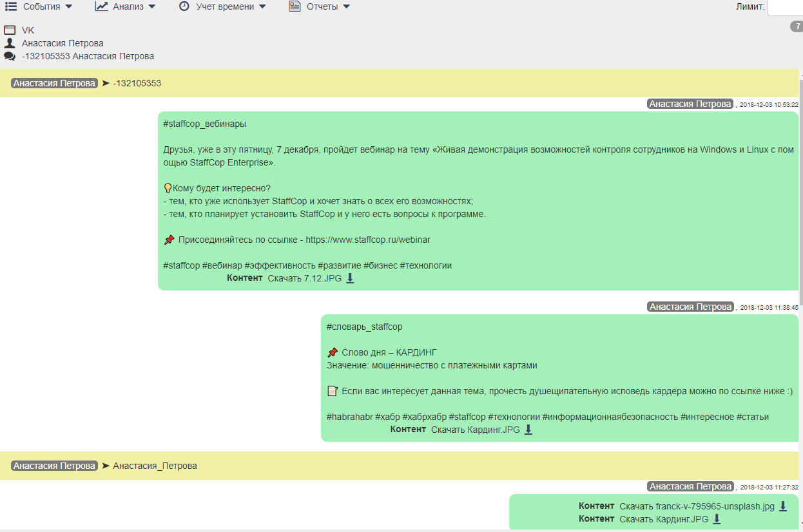Click the user silhouette icon near Анастасия Петрова
Viewport: 803px width, 532px height.
click(x=10, y=43)
